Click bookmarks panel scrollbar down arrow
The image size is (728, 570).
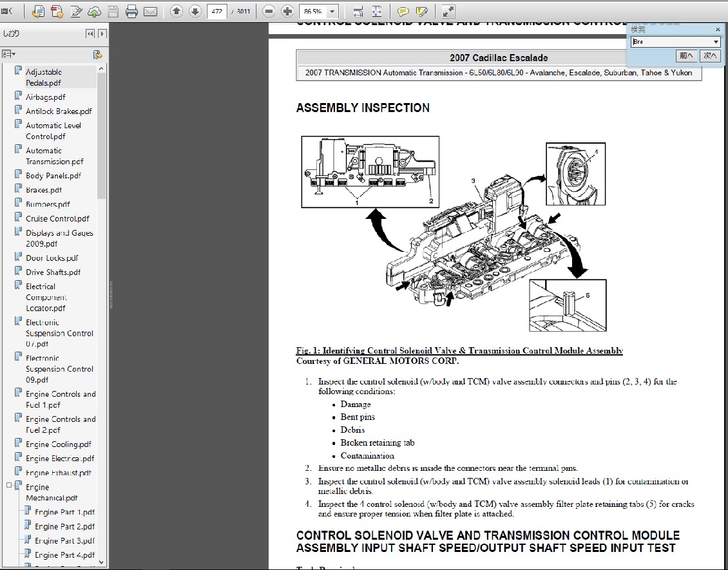(101, 562)
